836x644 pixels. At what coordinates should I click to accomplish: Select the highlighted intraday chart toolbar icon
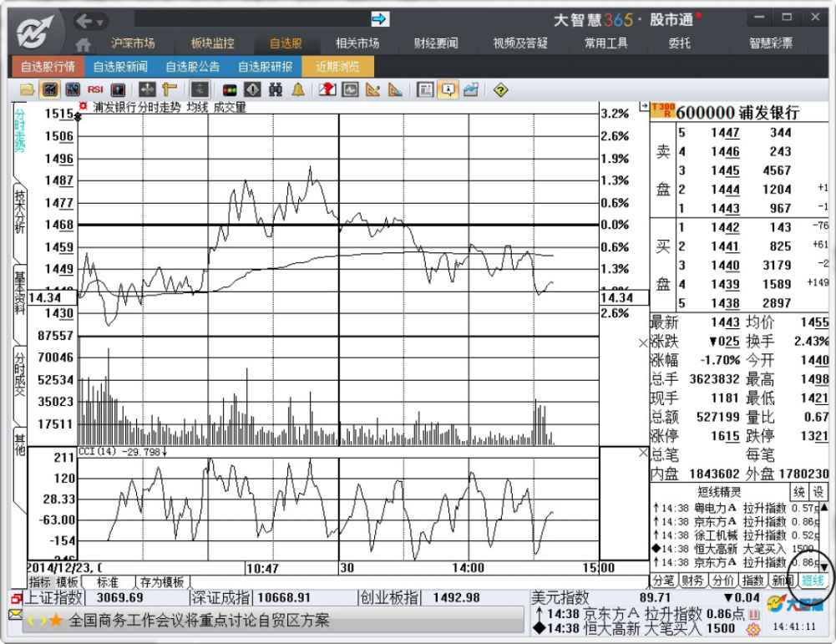point(50,89)
